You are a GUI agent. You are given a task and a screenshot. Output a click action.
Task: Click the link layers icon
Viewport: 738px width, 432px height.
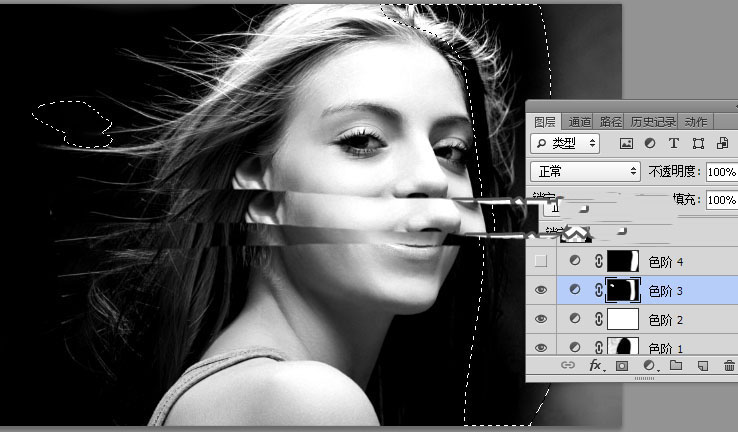(x=567, y=366)
